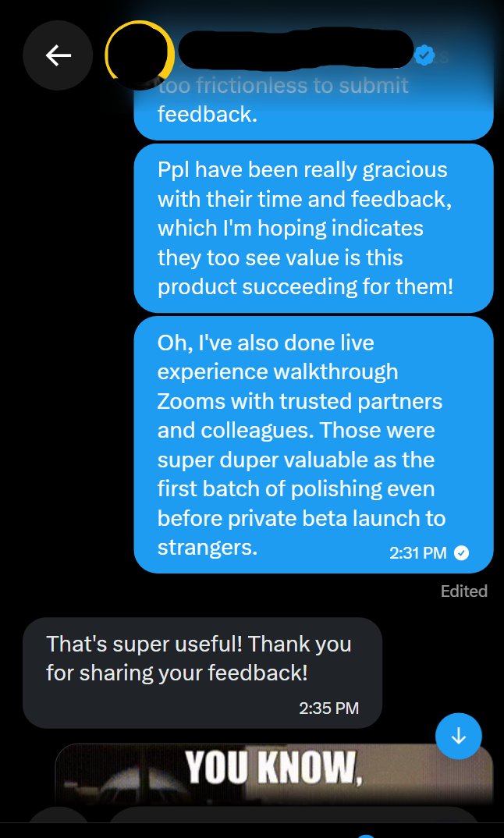Viewport: 504px width, 838px height.
Task: Click the "Edited" label under sent message
Action: (464, 591)
